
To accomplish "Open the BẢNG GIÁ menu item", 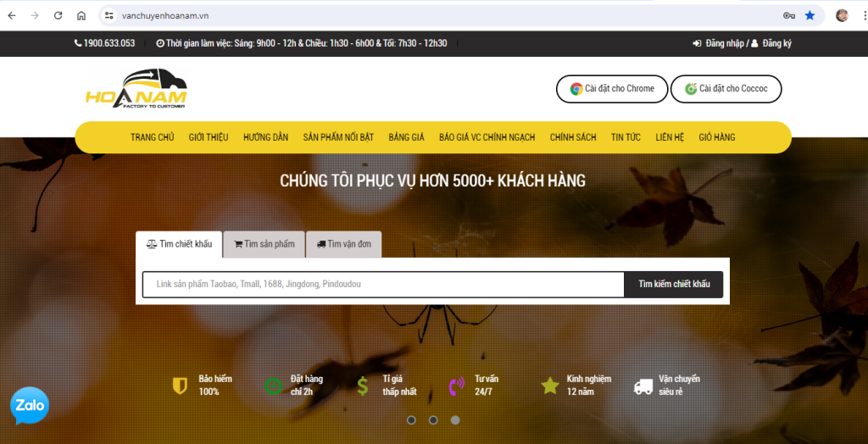I will point(406,137).
